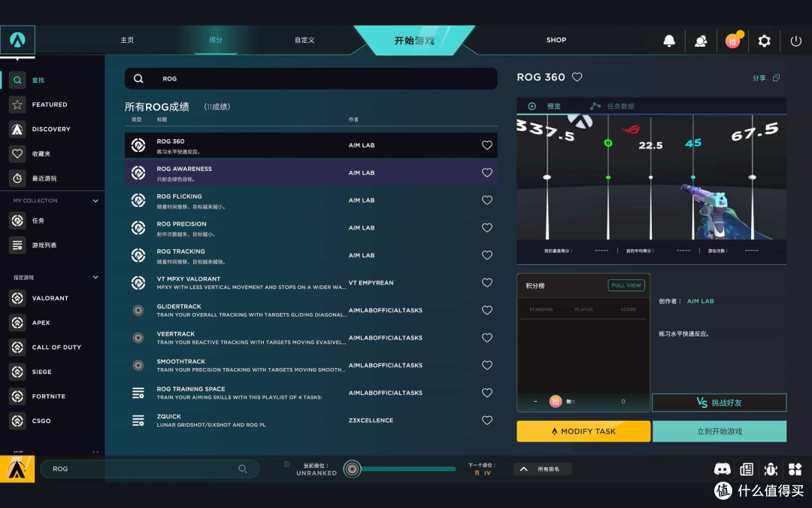
Task: Switch to preview (预览) tab
Action: click(x=544, y=106)
